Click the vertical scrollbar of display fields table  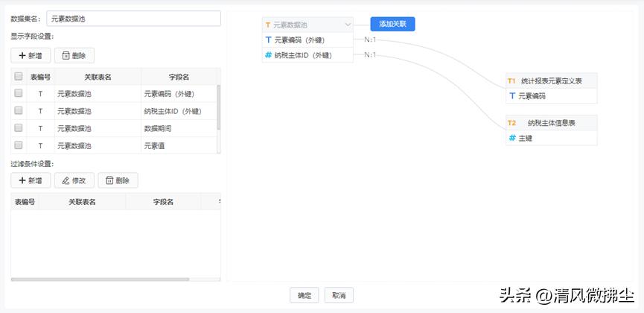coord(218,107)
